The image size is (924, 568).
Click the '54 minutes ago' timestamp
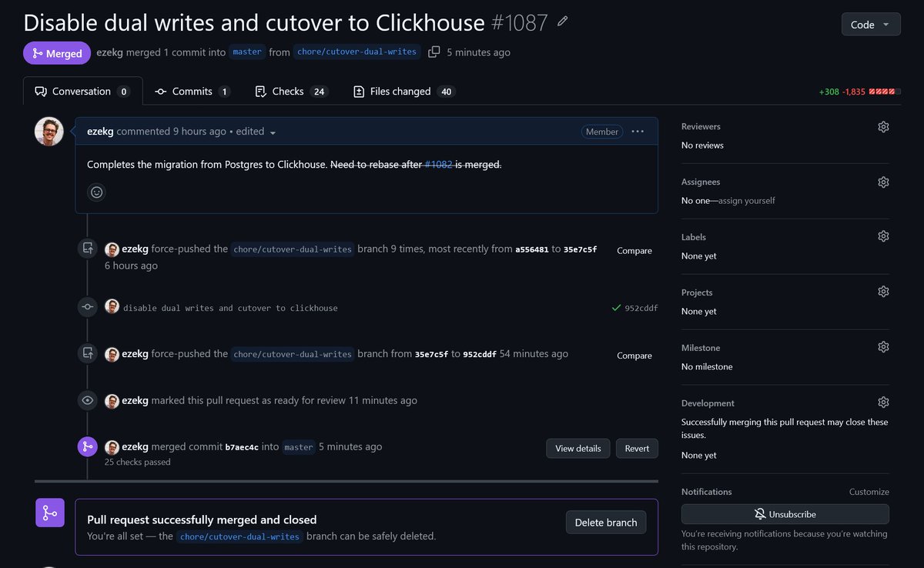(x=534, y=354)
